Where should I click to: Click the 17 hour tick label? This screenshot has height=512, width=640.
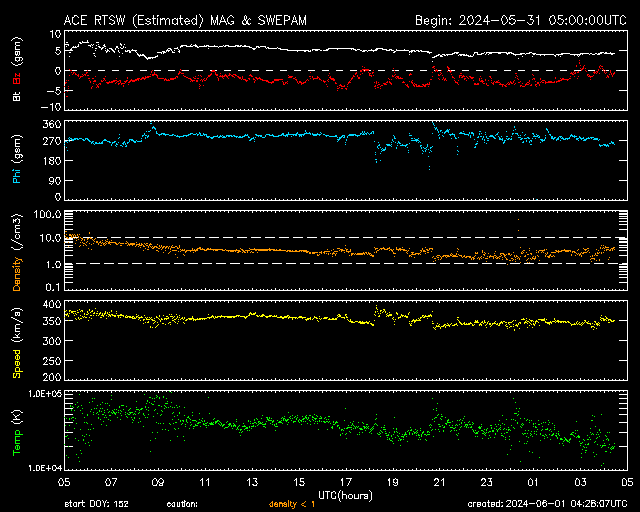pyautogui.click(x=345, y=482)
